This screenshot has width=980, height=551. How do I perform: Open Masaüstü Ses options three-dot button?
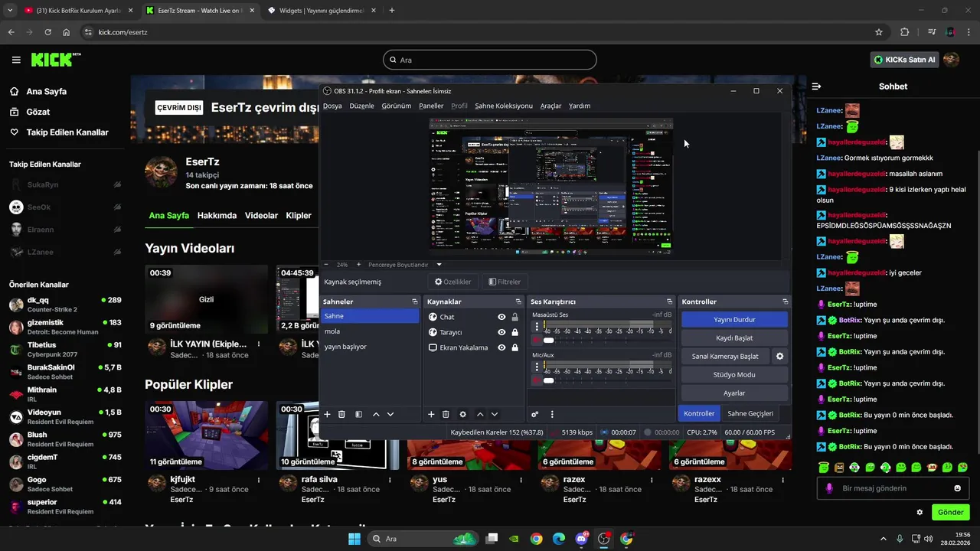[x=537, y=327]
